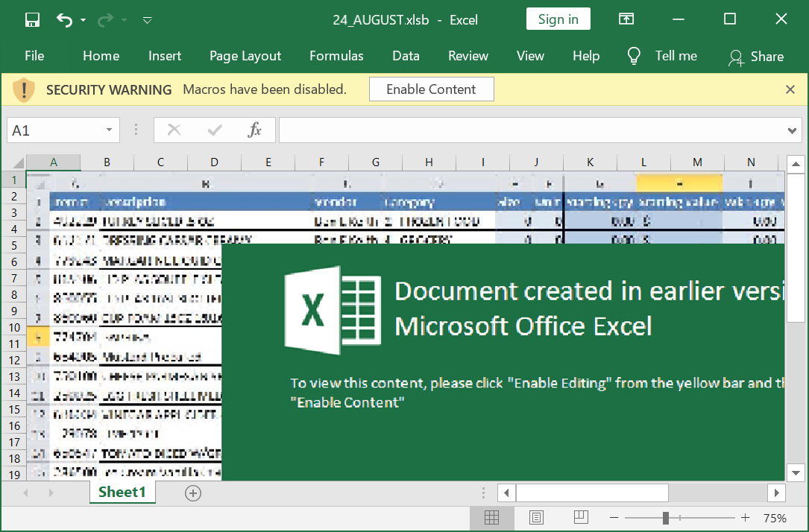Image resolution: width=809 pixels, height=532 pixels.
Task: Open the Undo history dropdown arrow
Action: [x=83, y=21]
